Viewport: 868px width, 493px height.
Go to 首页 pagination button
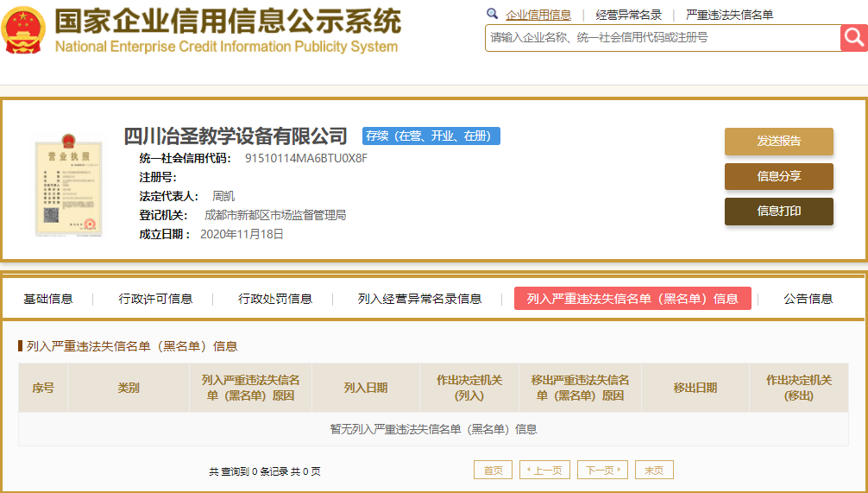click(x=494, y=470)
